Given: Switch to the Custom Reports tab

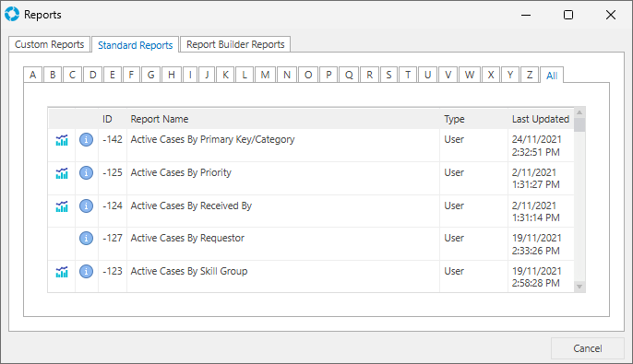Looking at the screenshot, I should pos(49,44).
